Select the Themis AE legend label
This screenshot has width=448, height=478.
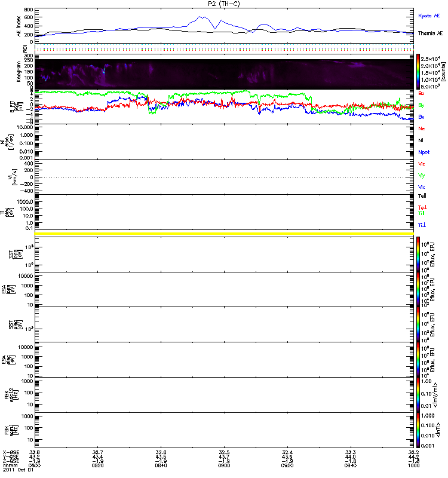[x=430, y=34]
